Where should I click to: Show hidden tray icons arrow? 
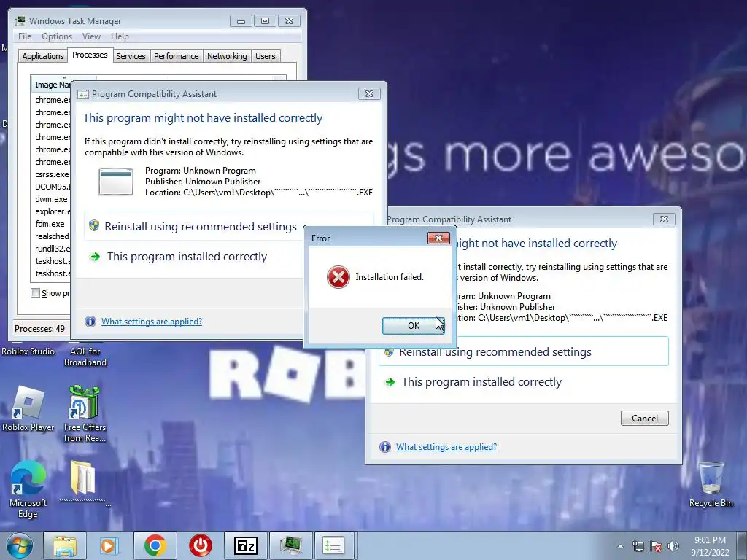coord(620,546)
